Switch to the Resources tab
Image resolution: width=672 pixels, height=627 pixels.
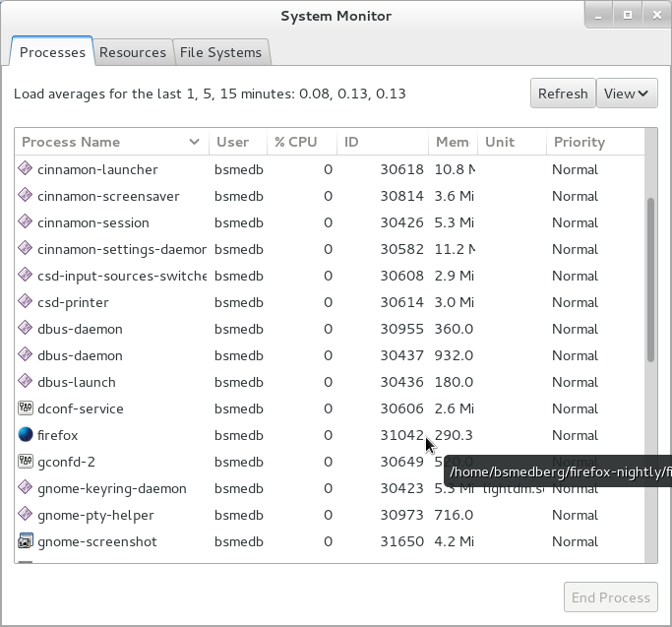click(x=133, y=52)
